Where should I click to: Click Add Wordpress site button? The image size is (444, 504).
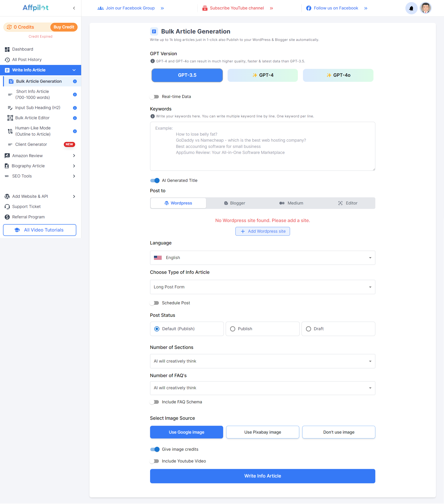(262, 231)
